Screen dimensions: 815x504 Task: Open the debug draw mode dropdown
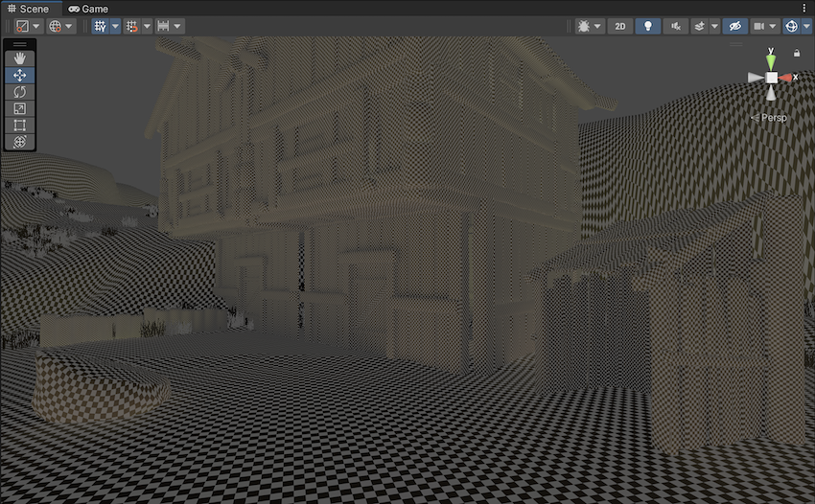point(589,27)
